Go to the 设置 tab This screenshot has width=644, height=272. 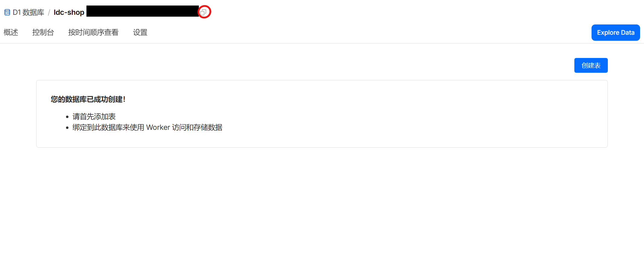click(x=140, y=32)
